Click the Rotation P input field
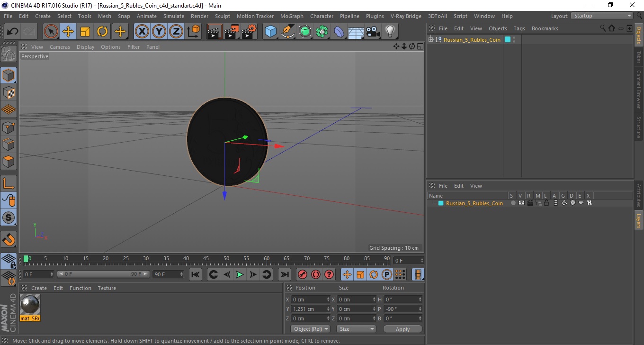 (x=403, y=309)
